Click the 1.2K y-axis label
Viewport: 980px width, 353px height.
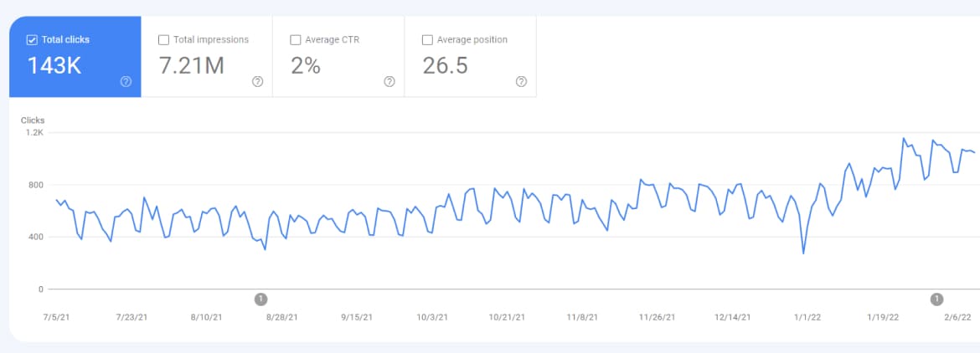[34, 133]
